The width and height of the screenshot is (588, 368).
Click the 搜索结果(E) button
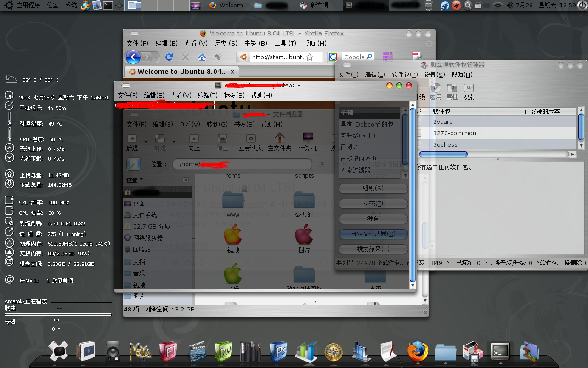point(373,249)
